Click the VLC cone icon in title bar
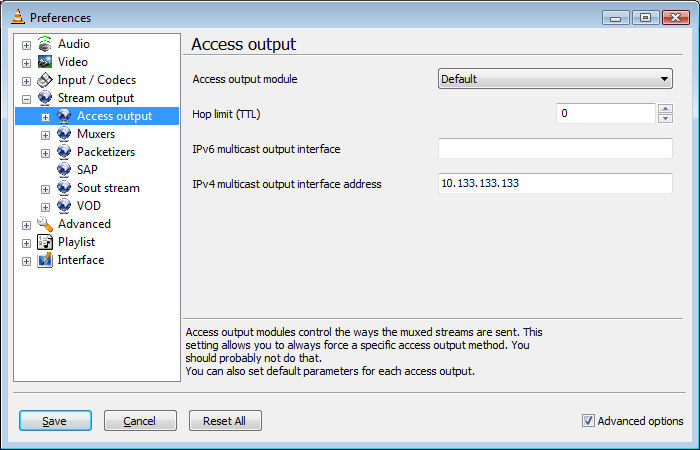The image size is (700, 450). 16,17
